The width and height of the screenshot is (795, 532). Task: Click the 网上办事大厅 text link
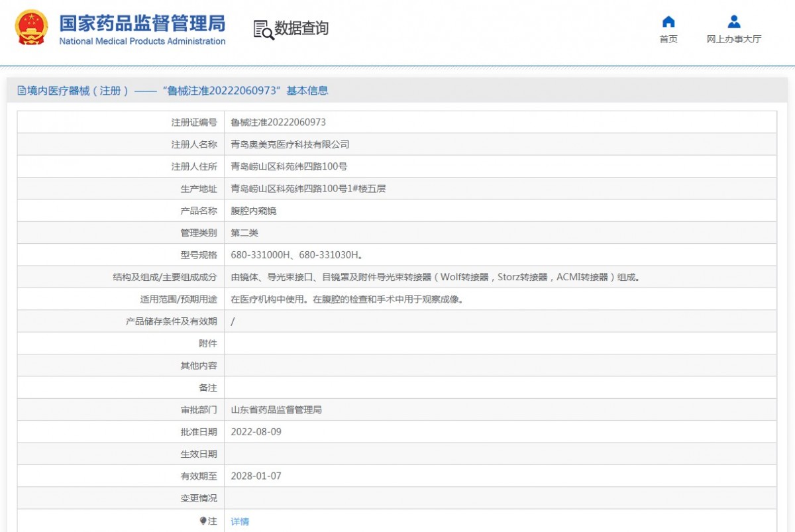point(733,39)
